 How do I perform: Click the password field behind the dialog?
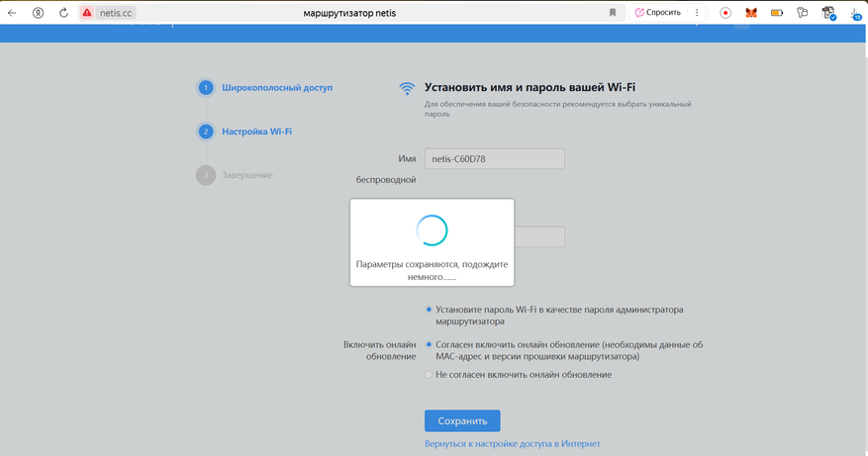tap(539, 236)
